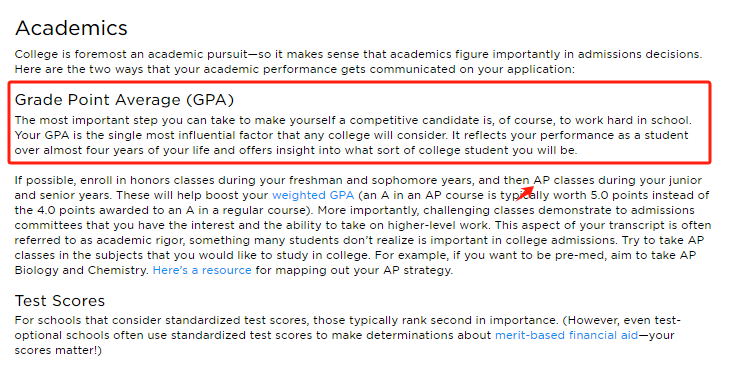Image resolution: width=737 pixels, height=375 pixels.
Task: Open the weighted GPA link
Action: pos(313,195)
